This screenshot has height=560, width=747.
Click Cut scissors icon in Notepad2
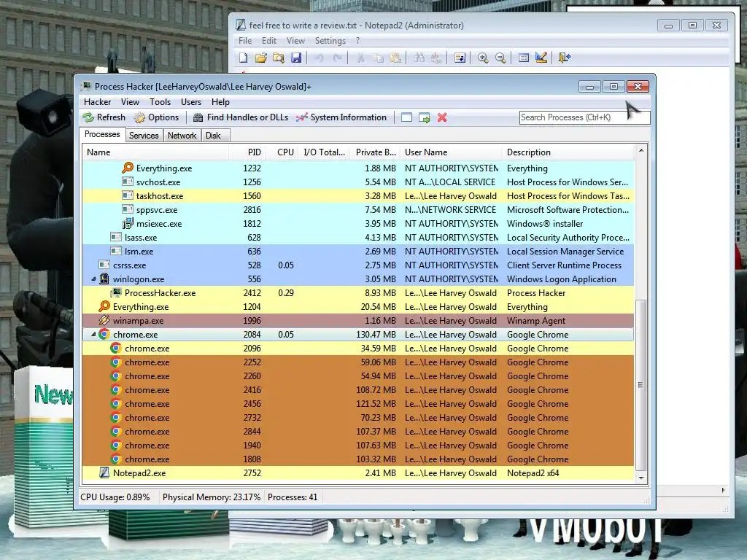(x=360, y=58)
